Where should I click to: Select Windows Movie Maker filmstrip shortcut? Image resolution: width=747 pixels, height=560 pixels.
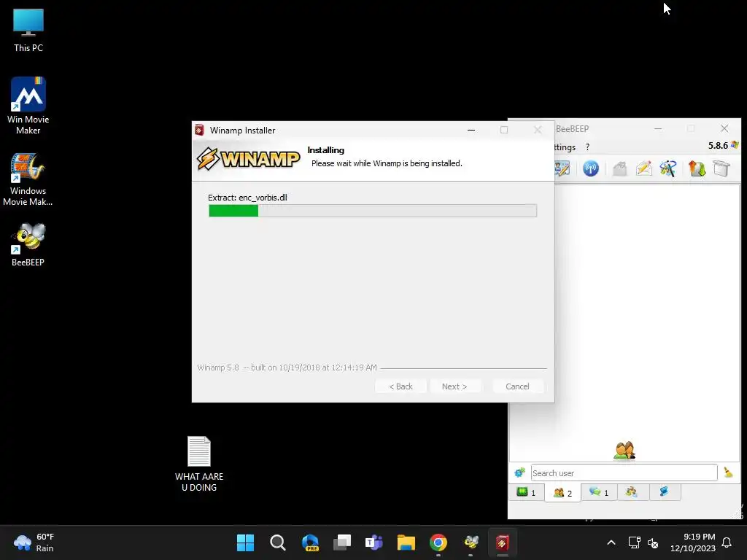coord(28,179)
